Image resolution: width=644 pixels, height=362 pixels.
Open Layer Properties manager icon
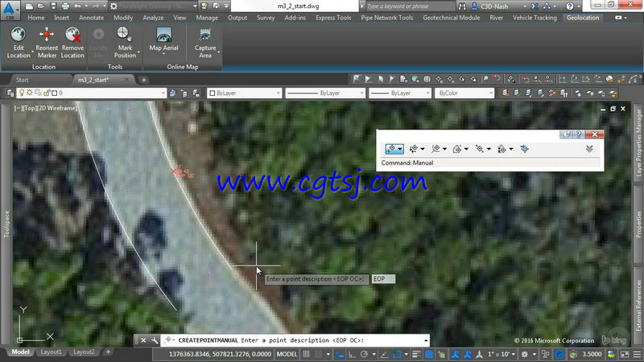(x=10, y=93)
